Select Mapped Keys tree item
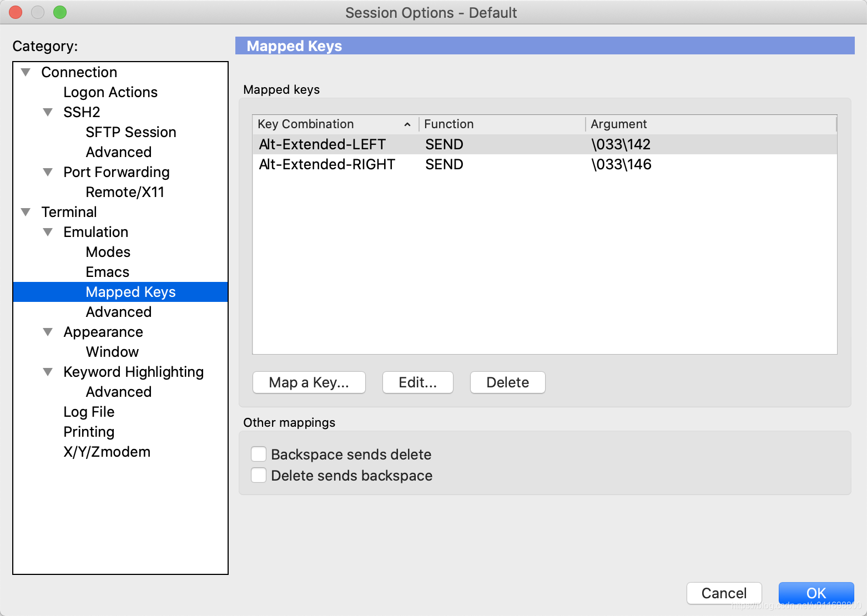 120,292
